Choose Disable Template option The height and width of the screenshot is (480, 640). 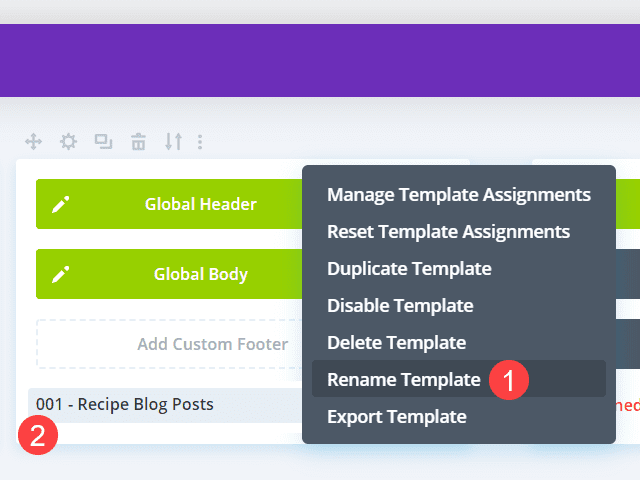click(x=400, y=305)
